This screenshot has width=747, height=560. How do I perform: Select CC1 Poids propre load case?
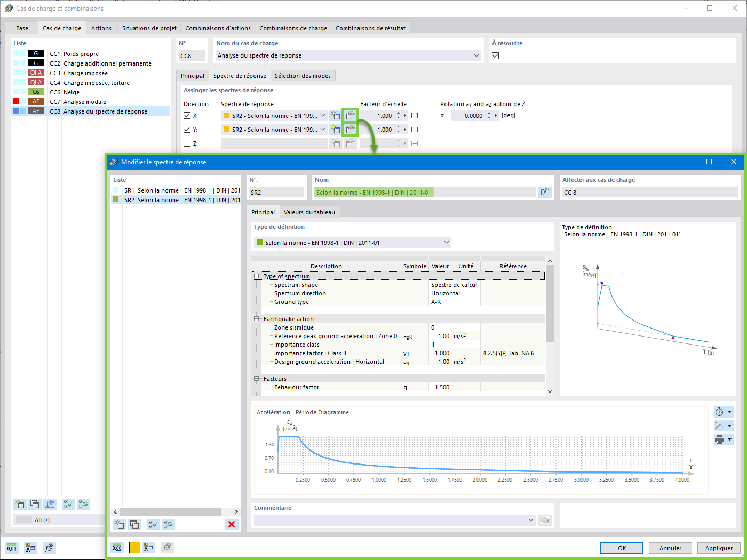click(91, 54)
